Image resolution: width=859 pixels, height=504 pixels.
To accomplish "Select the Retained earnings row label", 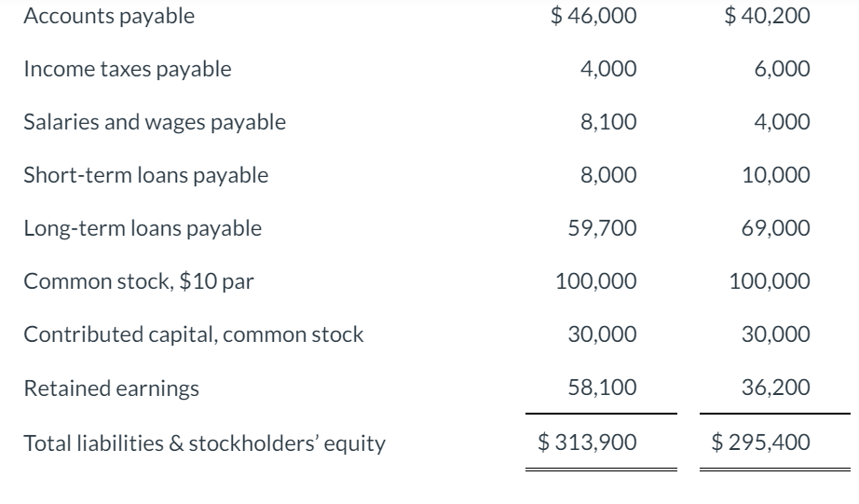I will click(111, 388).
